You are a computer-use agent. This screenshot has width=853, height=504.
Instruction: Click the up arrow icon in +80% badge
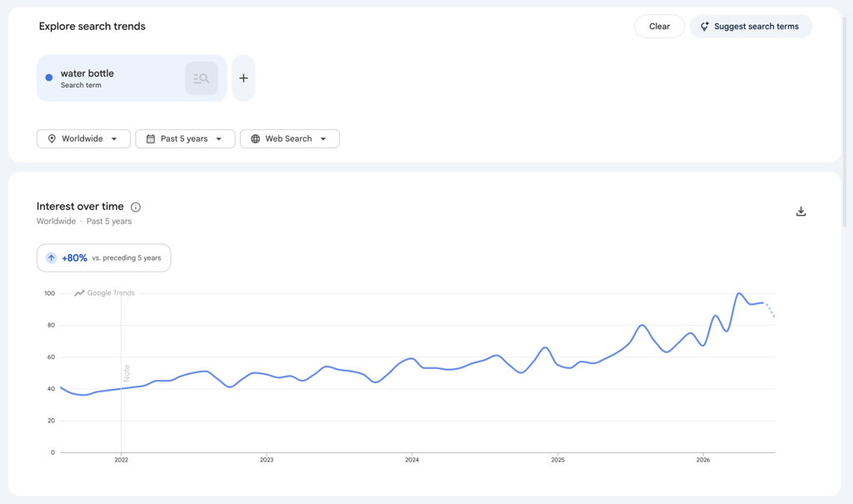[51, 258]
